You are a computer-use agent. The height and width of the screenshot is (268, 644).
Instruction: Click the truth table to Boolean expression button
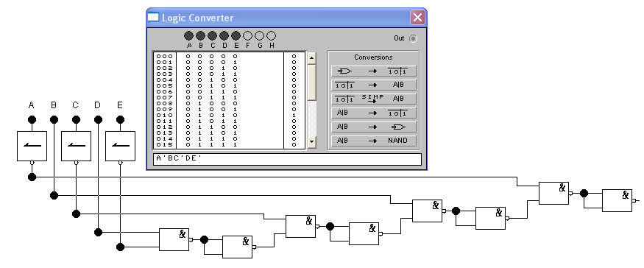tap(374, 85)
